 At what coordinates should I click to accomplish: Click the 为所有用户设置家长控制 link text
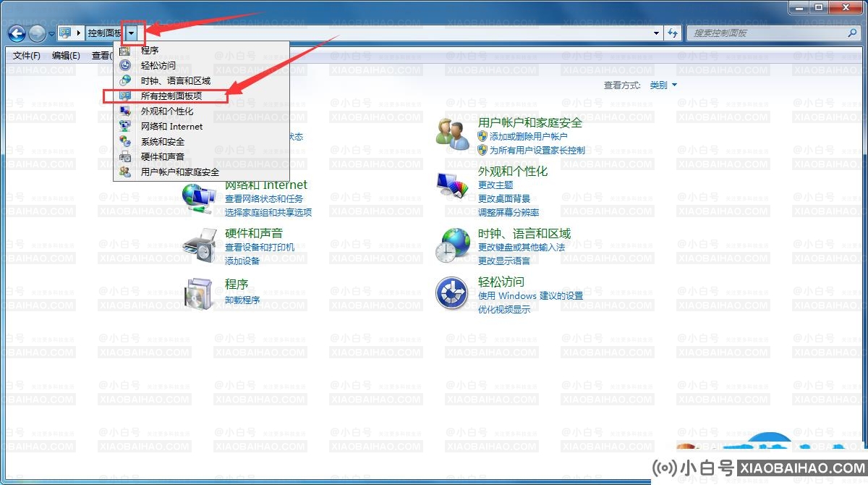pos(537,150)
